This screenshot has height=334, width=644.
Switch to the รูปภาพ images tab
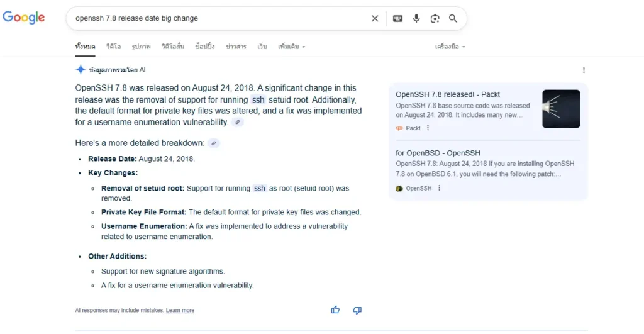click(141, 47)
